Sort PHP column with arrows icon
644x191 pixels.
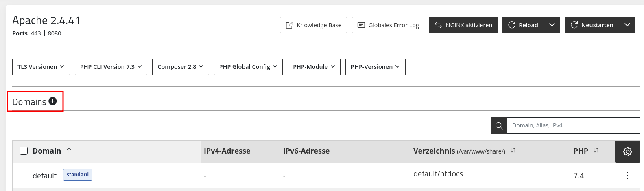point(596,150)
